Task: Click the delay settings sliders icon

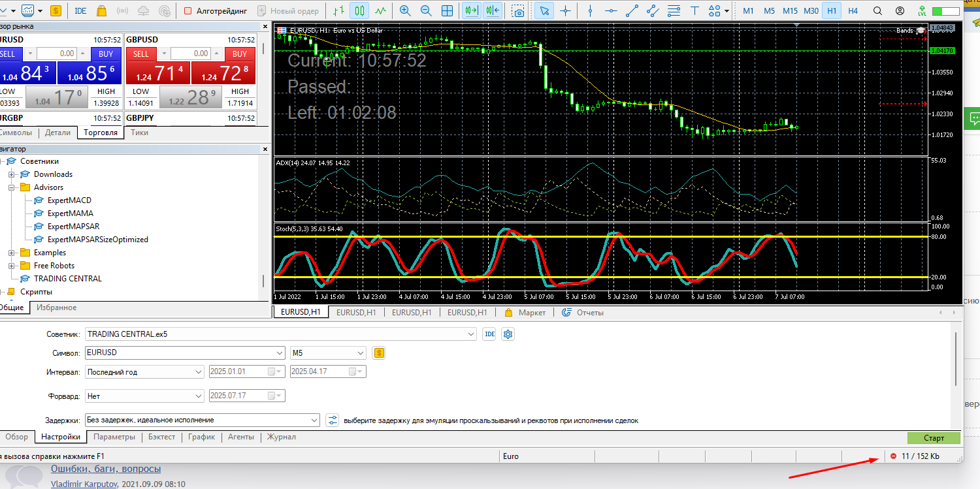Action: tap(333, 420)
